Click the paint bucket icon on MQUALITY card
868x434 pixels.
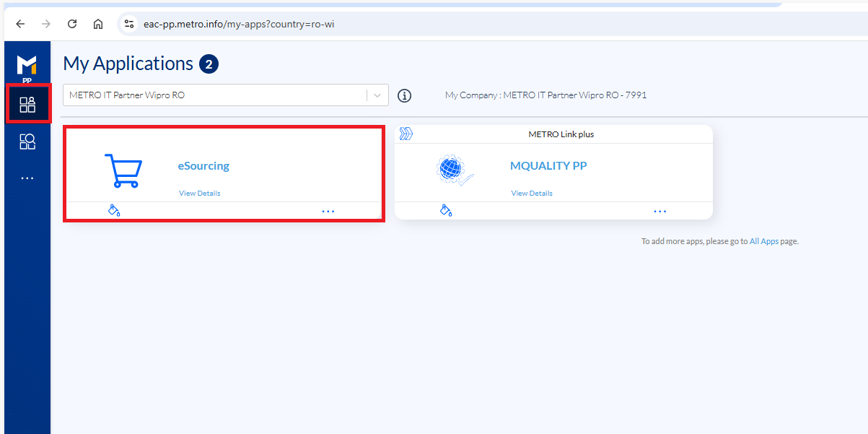click(446, 210)
